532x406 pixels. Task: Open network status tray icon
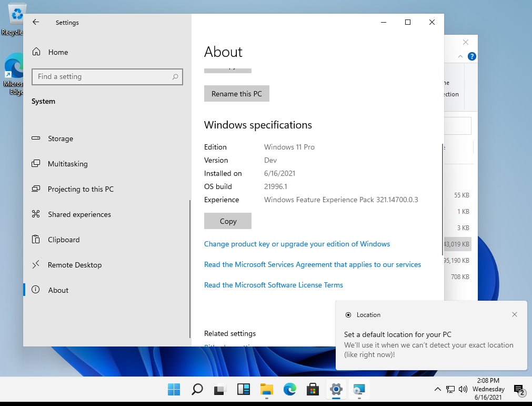coord(450,389)
